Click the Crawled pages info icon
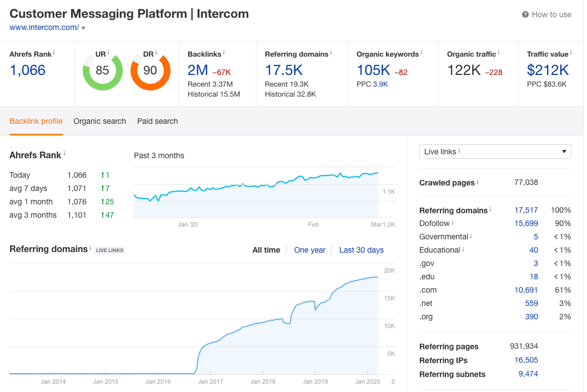Screen dimensions: 587x392 click(x=478, y=182)
